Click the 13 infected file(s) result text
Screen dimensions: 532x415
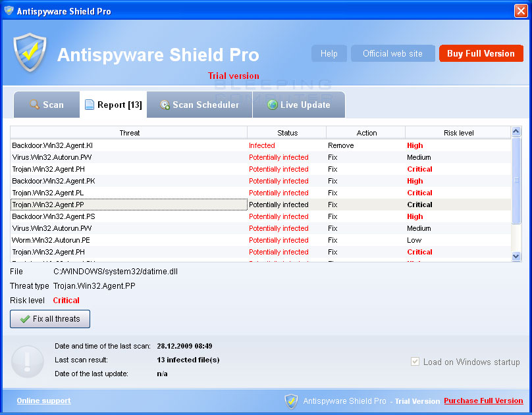188,360
